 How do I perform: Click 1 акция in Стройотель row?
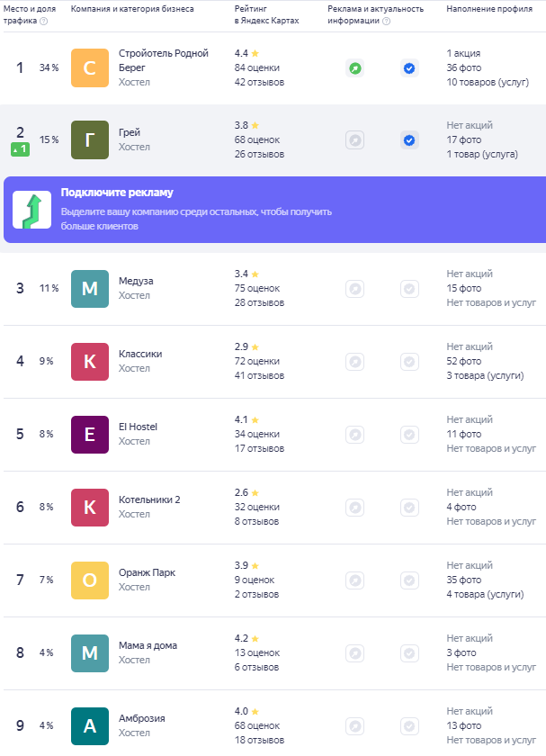[463, 53]
